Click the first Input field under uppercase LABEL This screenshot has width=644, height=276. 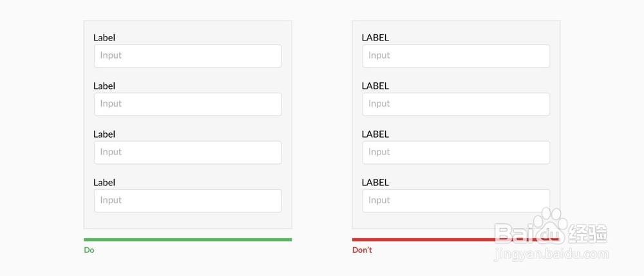456,56
